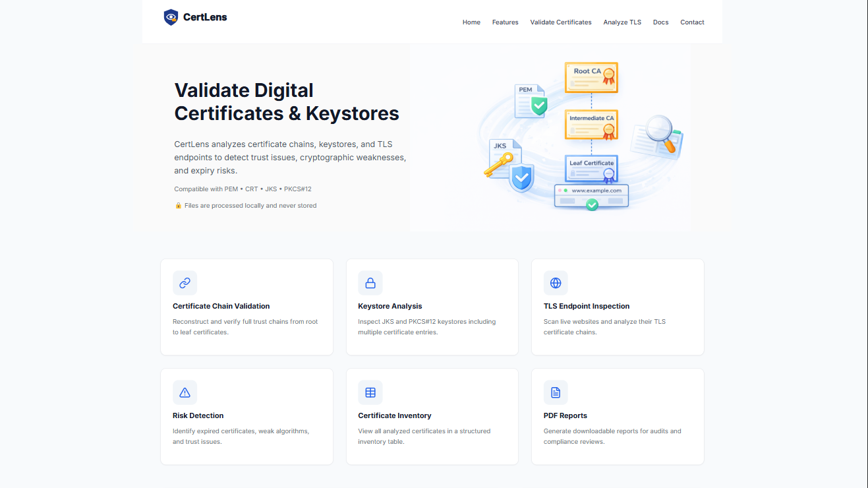Click the PEM file icon with green shield

coord(531,100)
